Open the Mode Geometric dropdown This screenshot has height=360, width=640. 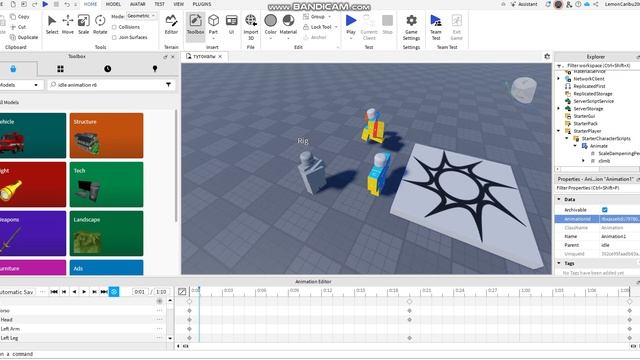(x=141, y=16)
